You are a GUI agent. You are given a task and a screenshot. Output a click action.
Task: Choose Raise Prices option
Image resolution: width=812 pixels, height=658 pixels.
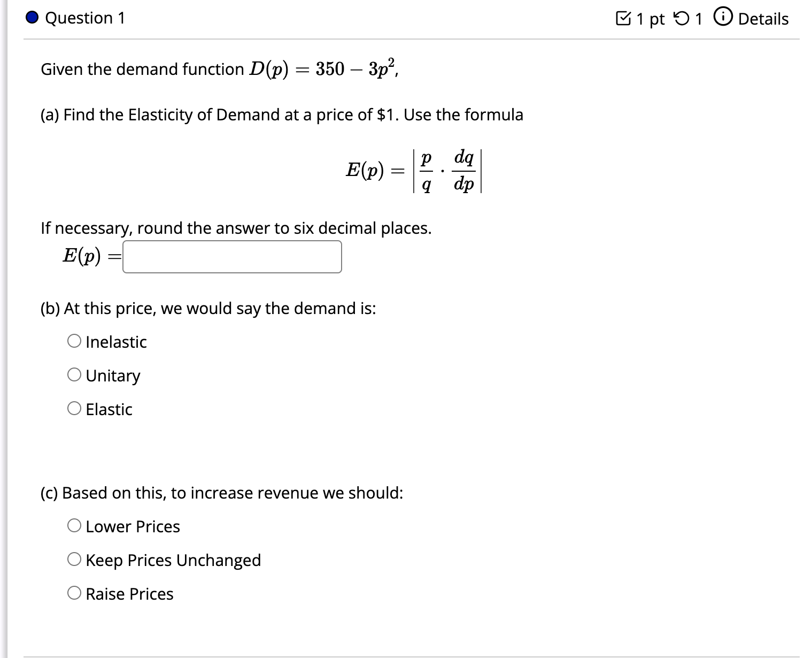coord(74,593)
